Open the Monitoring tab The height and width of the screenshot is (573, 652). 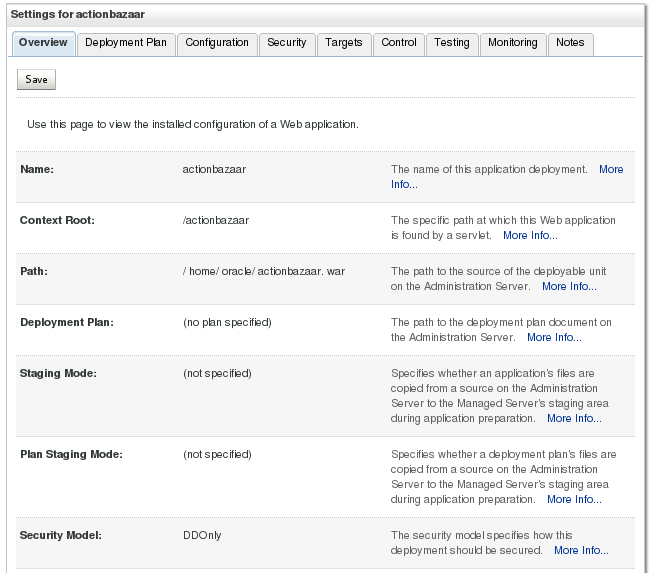click(513, 43)
